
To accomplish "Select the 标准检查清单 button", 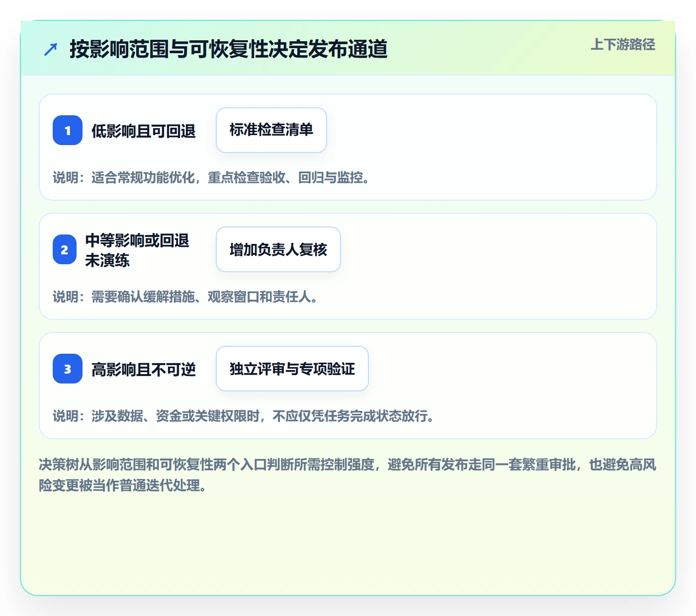I will (271, 130).
